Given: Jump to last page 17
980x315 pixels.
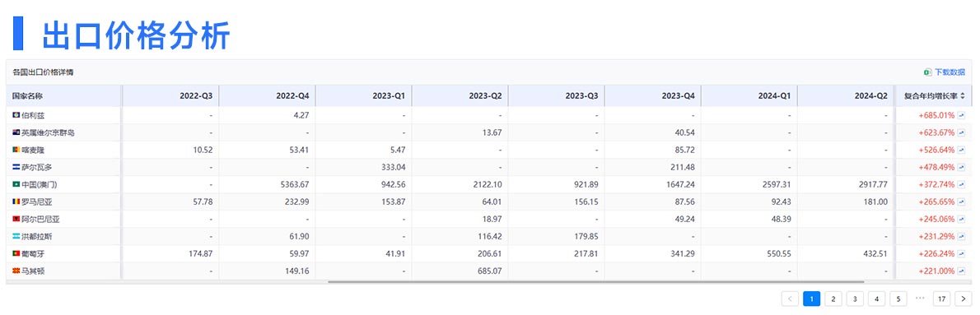Looking at the screenshot, I should pyautogui.click(x=942, y=299).
